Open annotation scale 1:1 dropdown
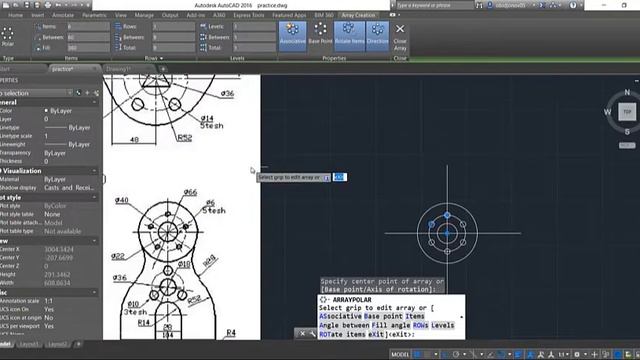 (564, 354)
